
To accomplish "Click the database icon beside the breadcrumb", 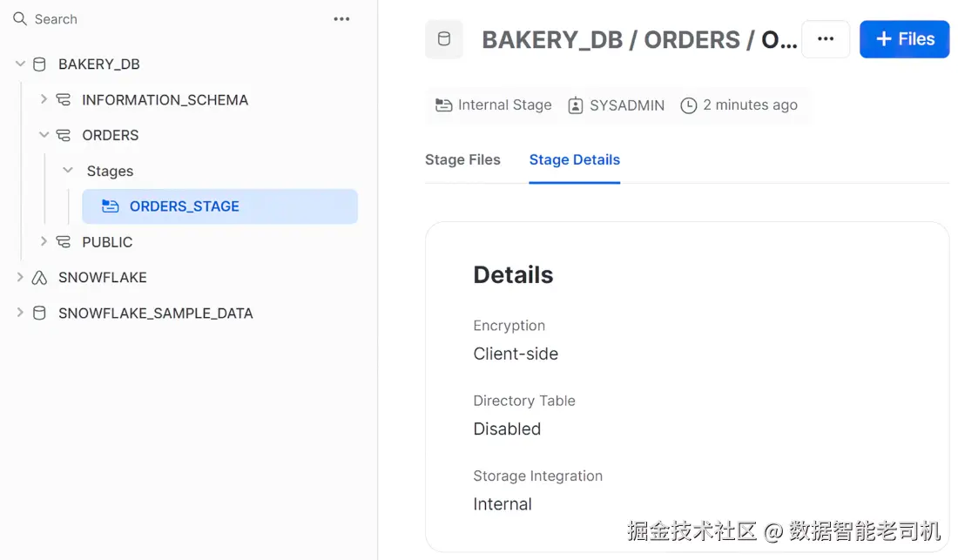I will click(443, 39).
